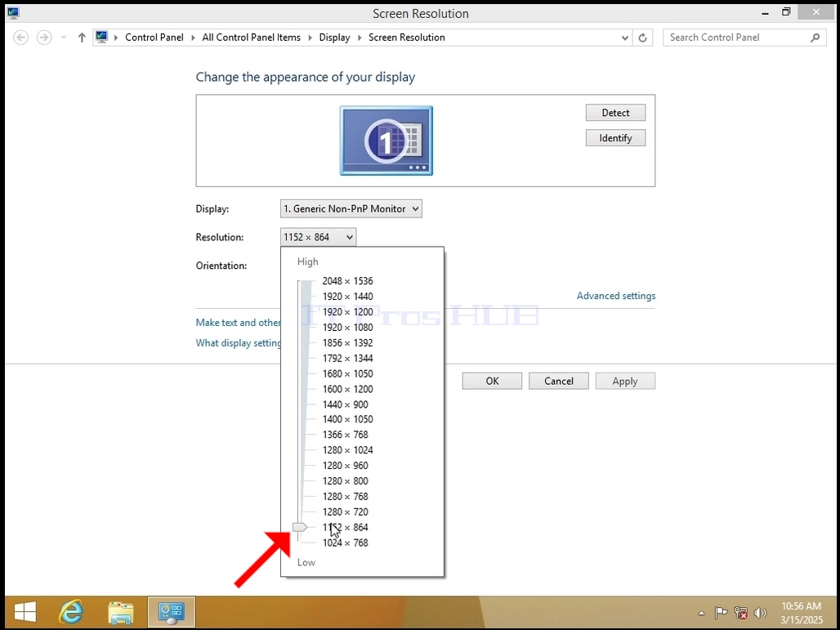Refresh the Control Panel page

642,38
